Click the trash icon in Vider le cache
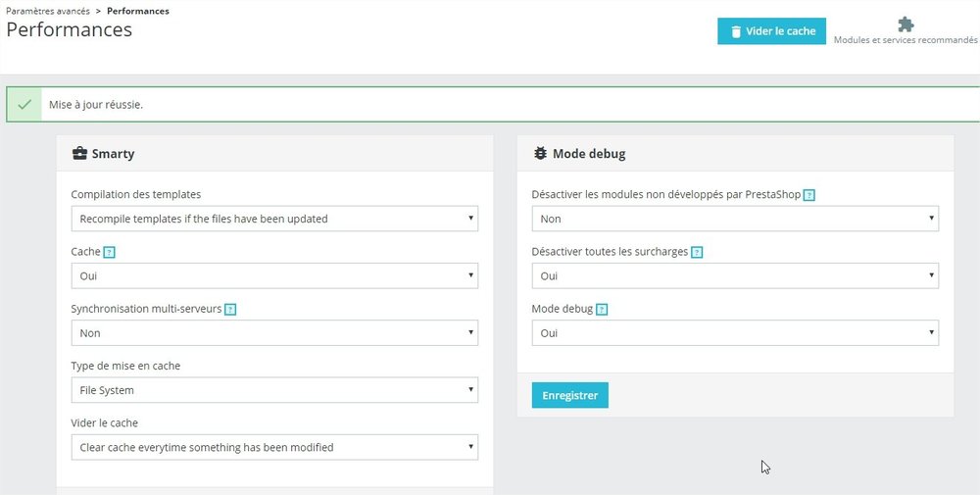Screen dimensions: 980x495 pos(736,31)
